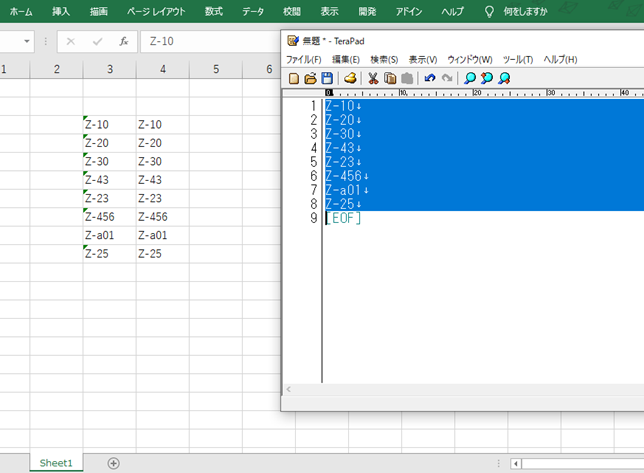The width and height of the screenshot is (644, 473).
Task: Select Excel column 5 header
Action: coord(216,69)
